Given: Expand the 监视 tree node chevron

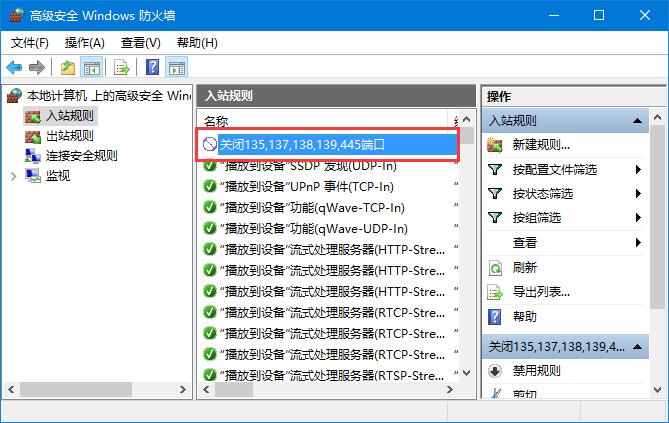Looking at the screenshot, I should coord(14,176).
